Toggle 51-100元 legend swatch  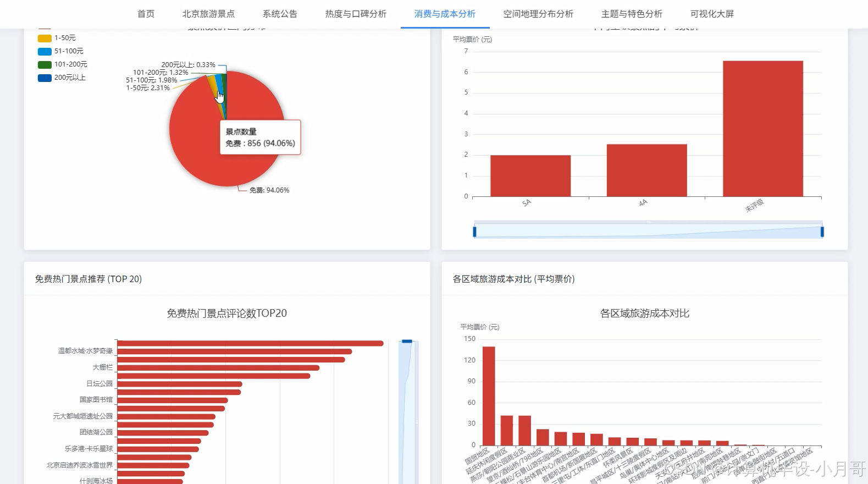coord(45,51)
